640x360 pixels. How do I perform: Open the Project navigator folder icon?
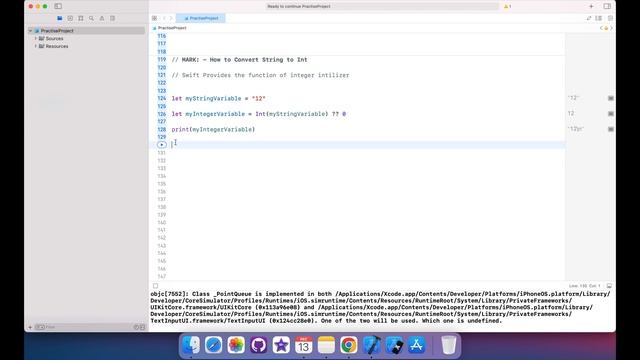click(60, 18)
